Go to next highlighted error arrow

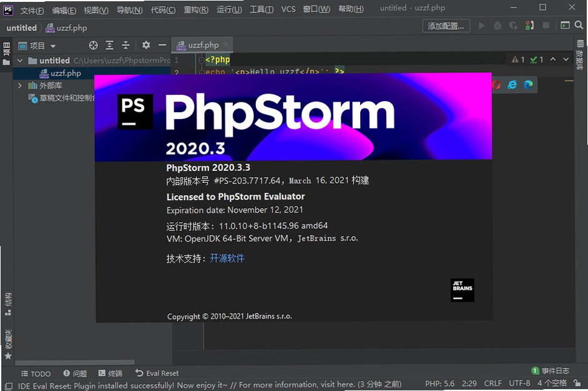566,59
